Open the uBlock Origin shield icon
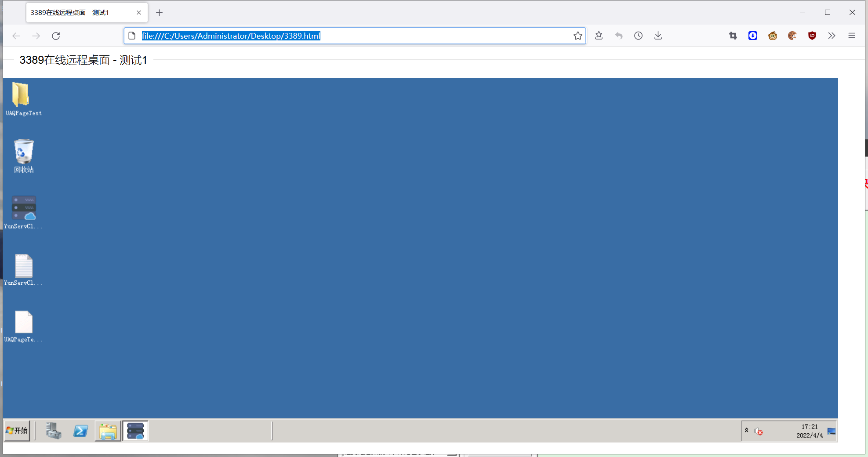Viewport: 868px width, 457px height. pos(812,36)
